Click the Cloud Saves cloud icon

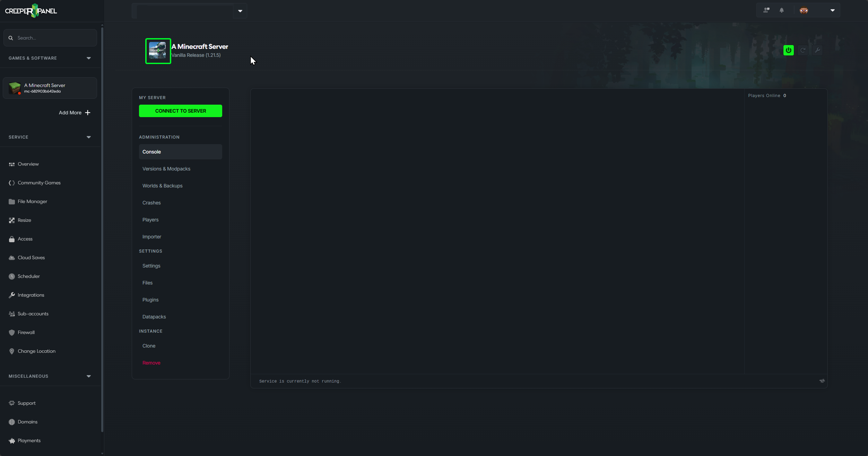point(12,258)
